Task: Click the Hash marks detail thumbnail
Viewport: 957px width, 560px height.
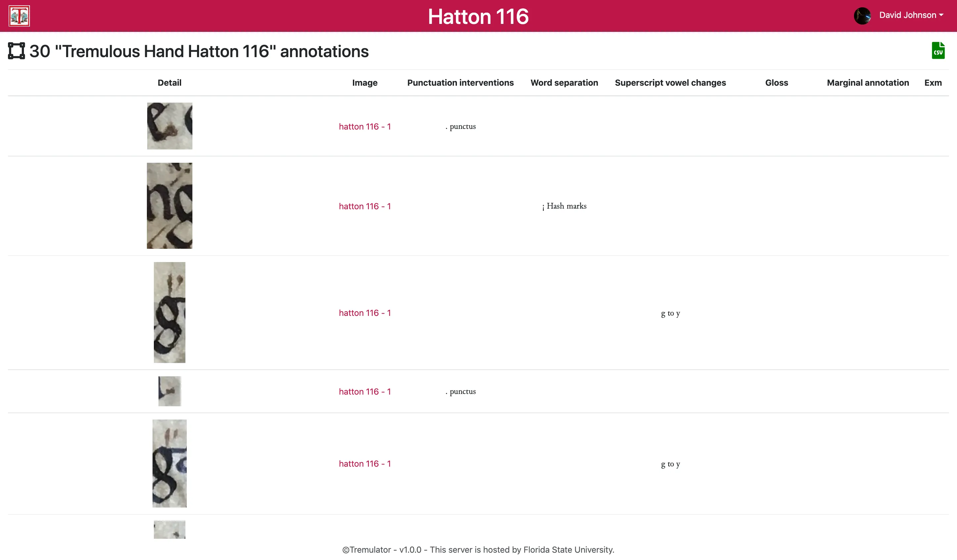Action: point(169,206)
